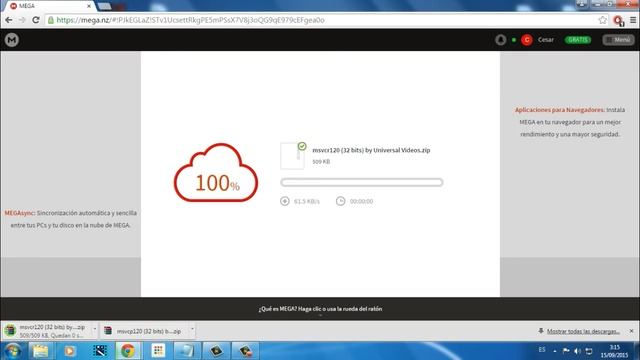Reload the page with the refresh icon
The image size is (640, 360).
[x=36, y=20]
